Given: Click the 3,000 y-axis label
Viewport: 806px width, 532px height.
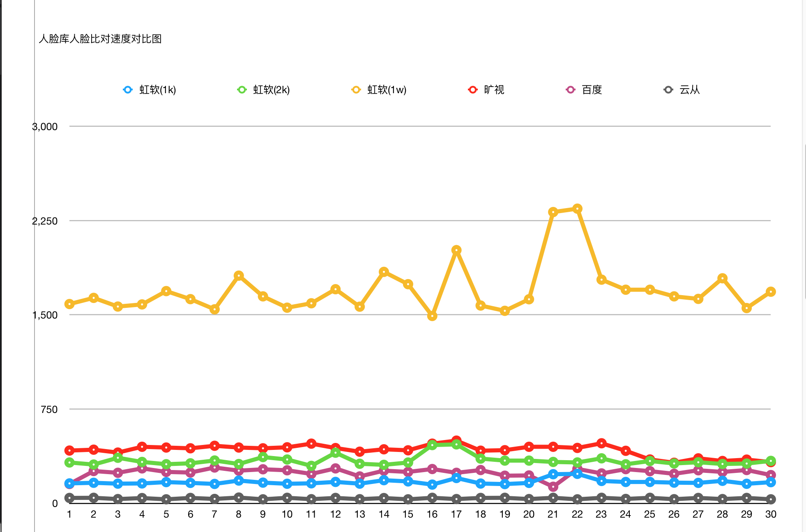Looking at the screenshot, I should 45,126.
